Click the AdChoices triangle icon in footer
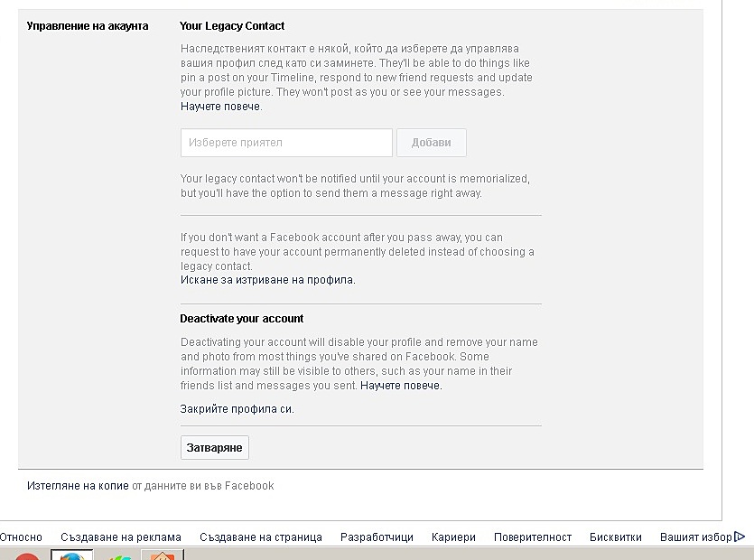The image size is (754, 560). (740, 537)
